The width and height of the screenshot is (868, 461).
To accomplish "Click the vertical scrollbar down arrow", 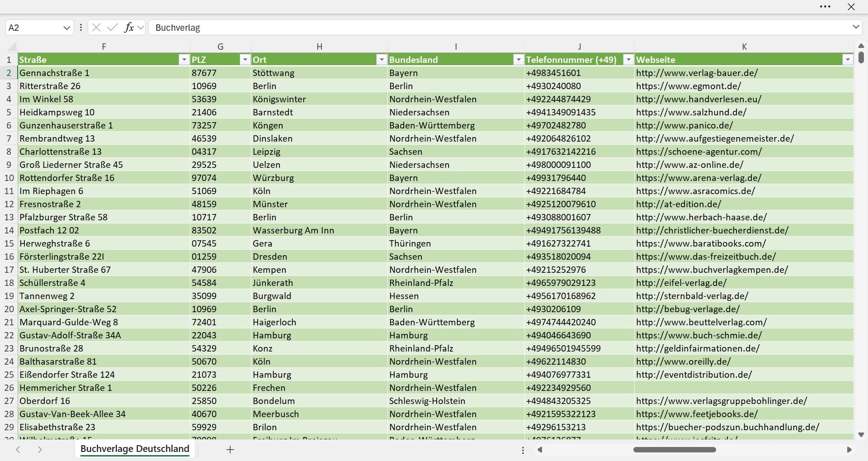I will coord(861,435).
